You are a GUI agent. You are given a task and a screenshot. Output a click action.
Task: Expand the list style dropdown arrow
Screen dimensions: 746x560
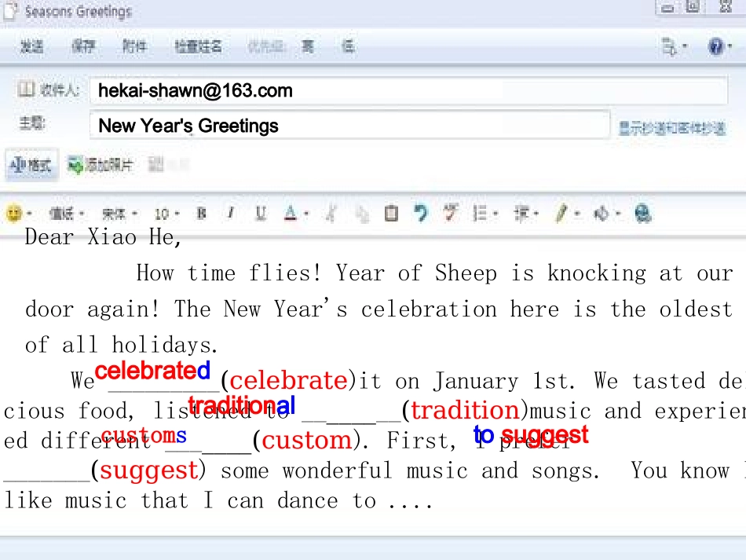coord(496,214)
